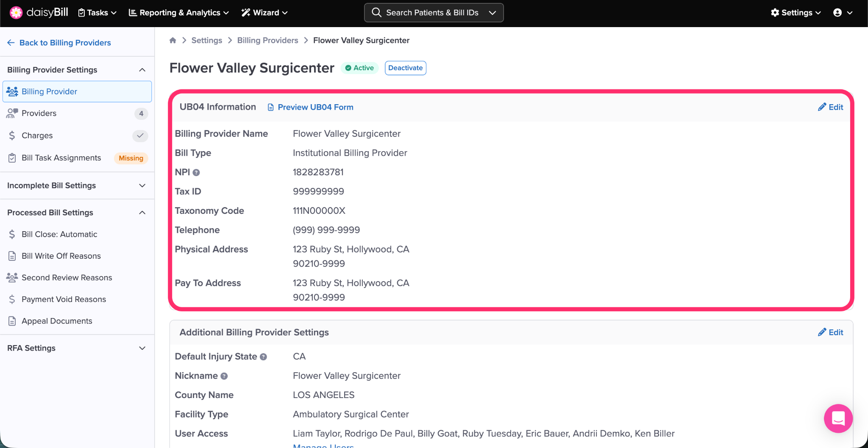Image resolution: width=868 pixels, height=448 pixels.
Task: Collapse the Billing Provider Settings section
Action: [142, 70]
